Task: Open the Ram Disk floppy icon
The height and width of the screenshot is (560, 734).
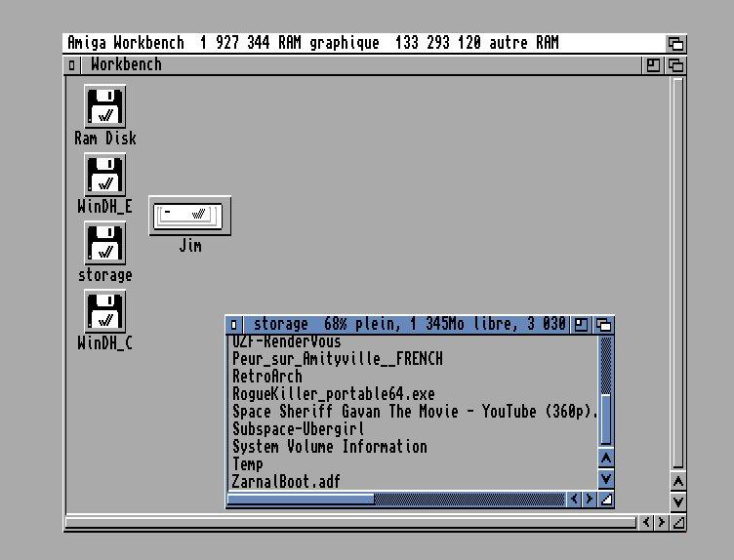Action: point(104,106)
